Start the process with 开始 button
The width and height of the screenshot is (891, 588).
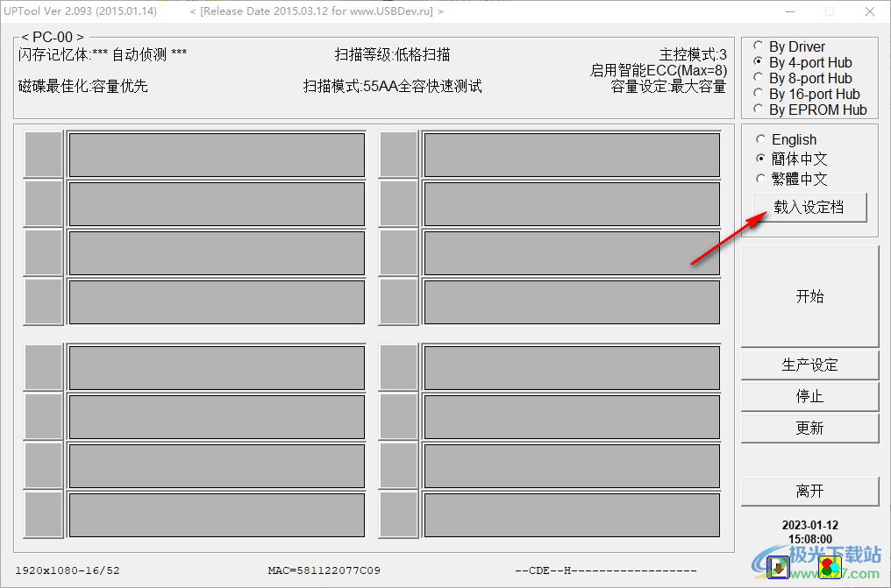click(809, 296)
